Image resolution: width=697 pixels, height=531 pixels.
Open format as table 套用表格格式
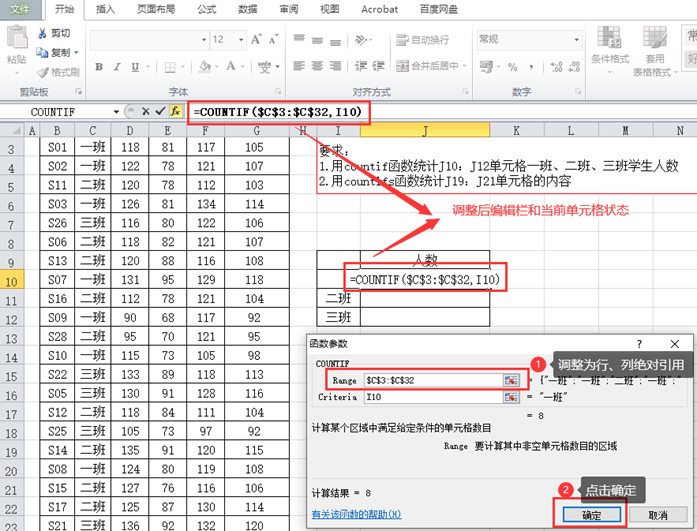(654, 51)
